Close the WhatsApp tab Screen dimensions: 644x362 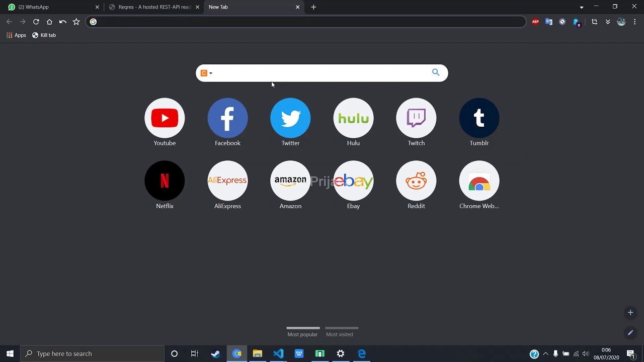[97, 7]
